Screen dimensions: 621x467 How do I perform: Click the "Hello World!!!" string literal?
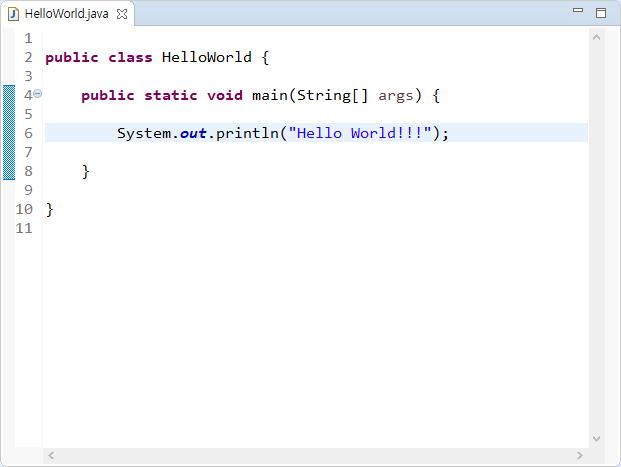tap(360, 133)
